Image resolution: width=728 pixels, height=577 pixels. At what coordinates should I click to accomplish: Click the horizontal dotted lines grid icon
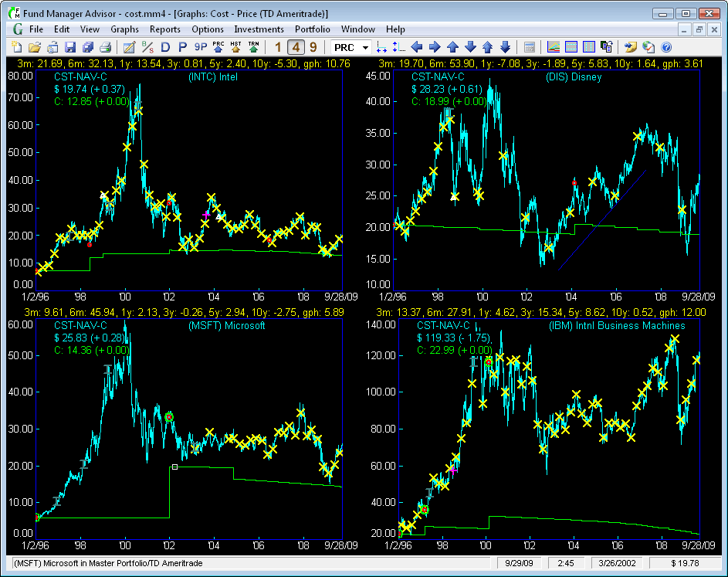click(571, 47)
